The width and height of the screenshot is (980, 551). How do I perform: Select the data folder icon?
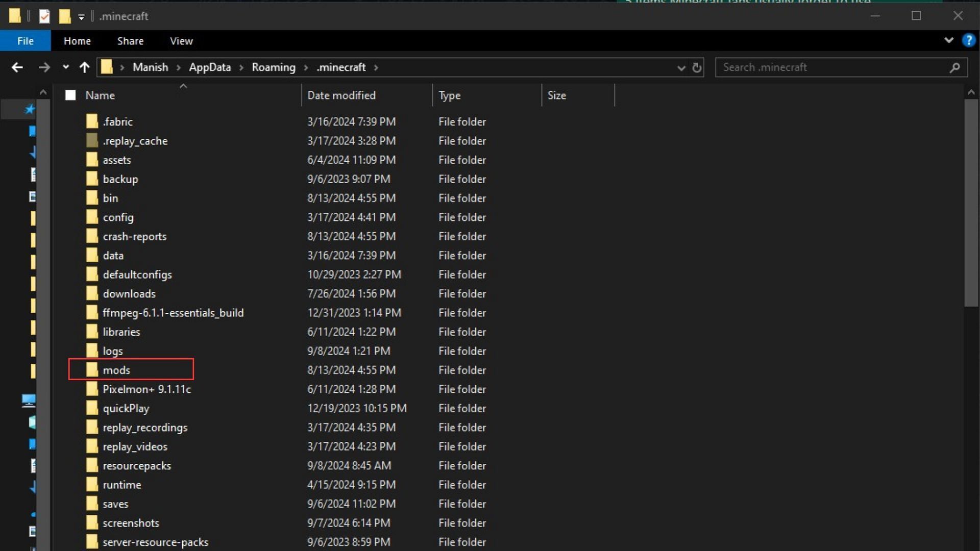(x=92, y=255)
